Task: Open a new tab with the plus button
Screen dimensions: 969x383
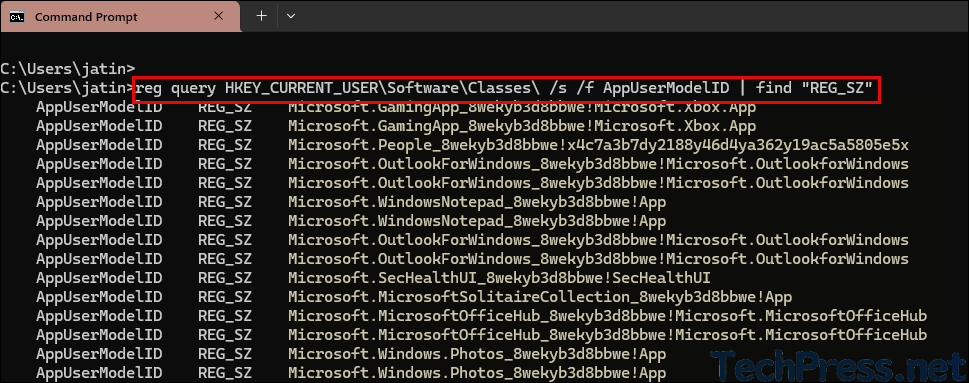Action: coord(261,16)
